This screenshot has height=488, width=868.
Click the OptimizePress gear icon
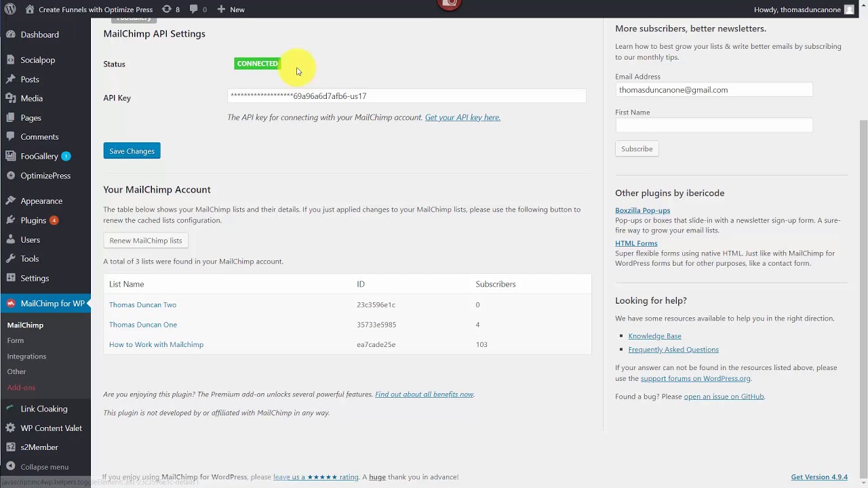coord(10,176)
